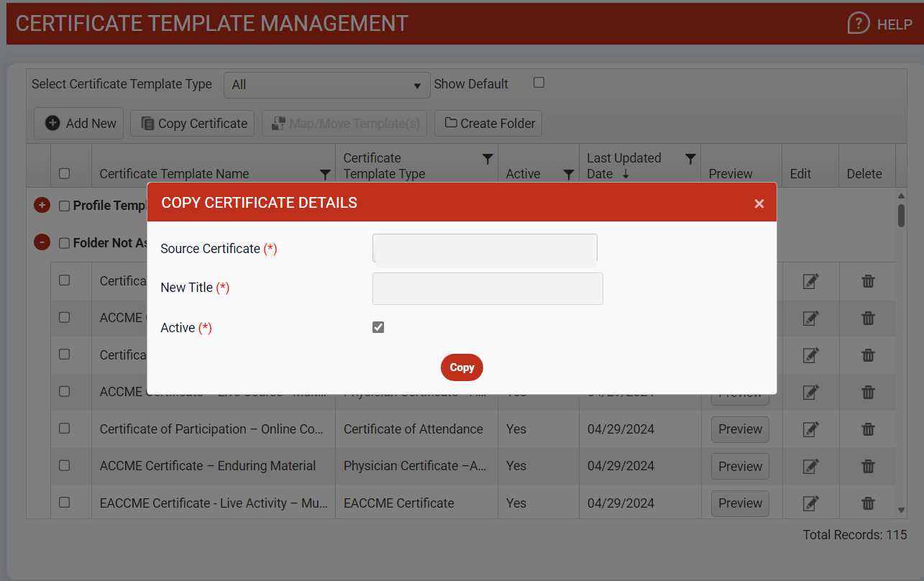Toggle the select-all checkbox in table header
924x581 pixels.
click(x=64, y=173)
